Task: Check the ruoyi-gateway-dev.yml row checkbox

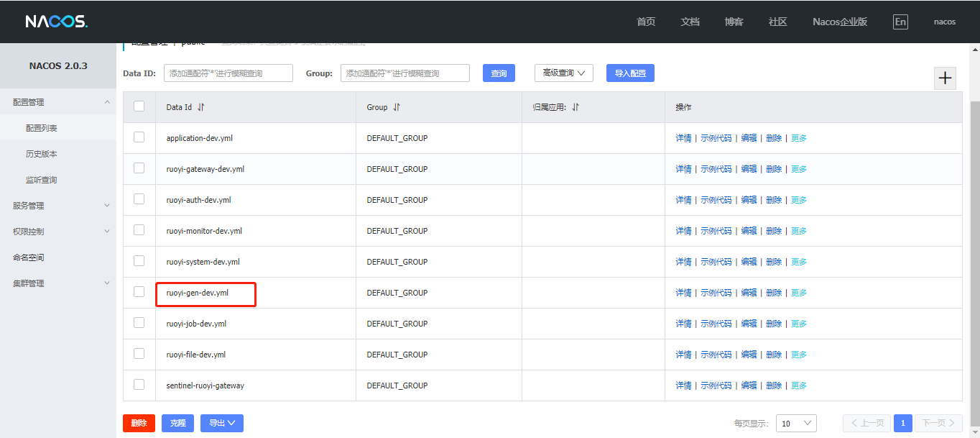Action: click(139, 168)
